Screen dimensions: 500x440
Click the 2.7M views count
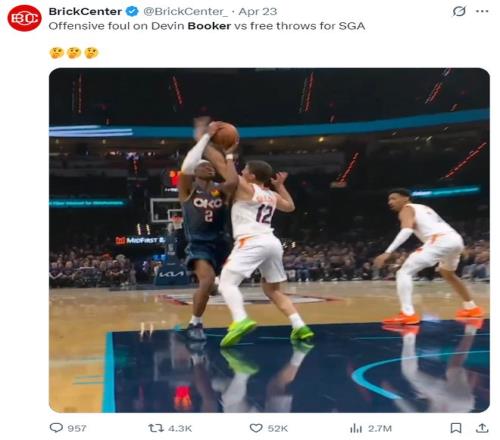coord(380,428)
